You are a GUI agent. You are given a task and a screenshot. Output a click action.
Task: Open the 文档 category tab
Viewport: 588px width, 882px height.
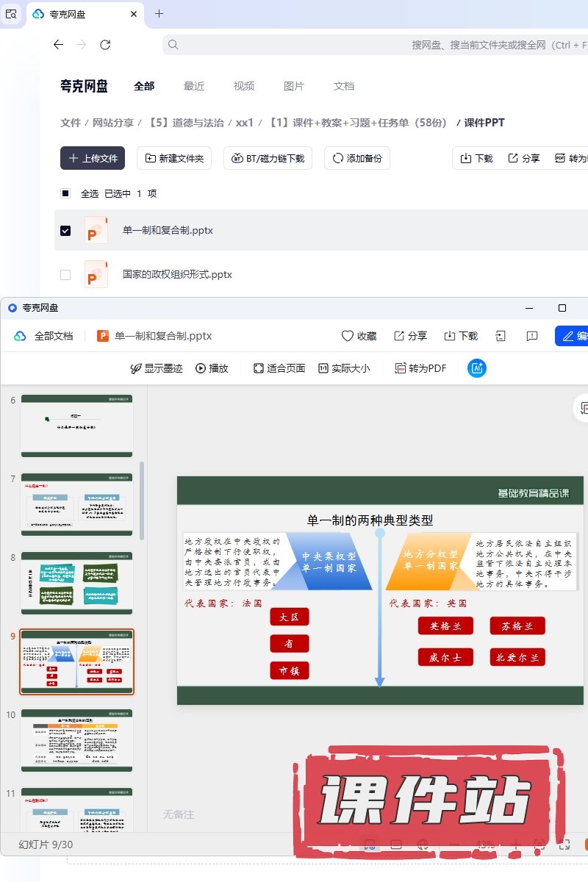click(344, 86)
